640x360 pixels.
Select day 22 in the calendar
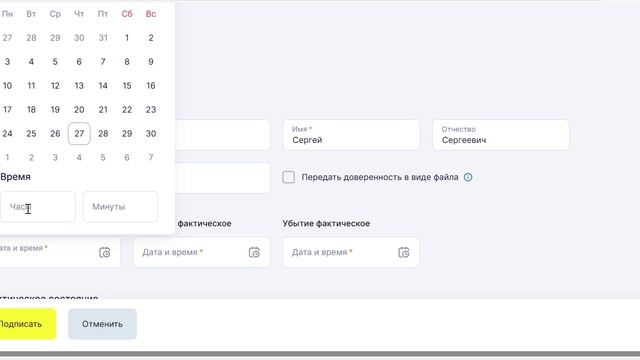[127, 110]
